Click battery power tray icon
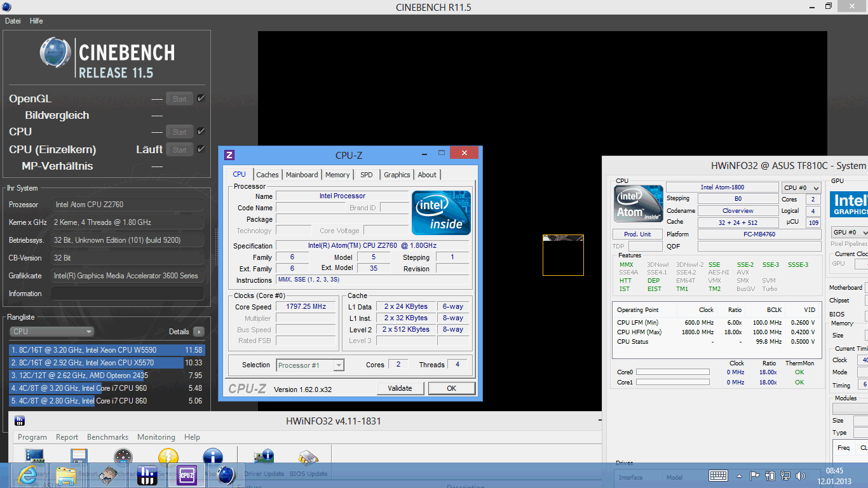868x488 pixels. [x=770, y=475]
